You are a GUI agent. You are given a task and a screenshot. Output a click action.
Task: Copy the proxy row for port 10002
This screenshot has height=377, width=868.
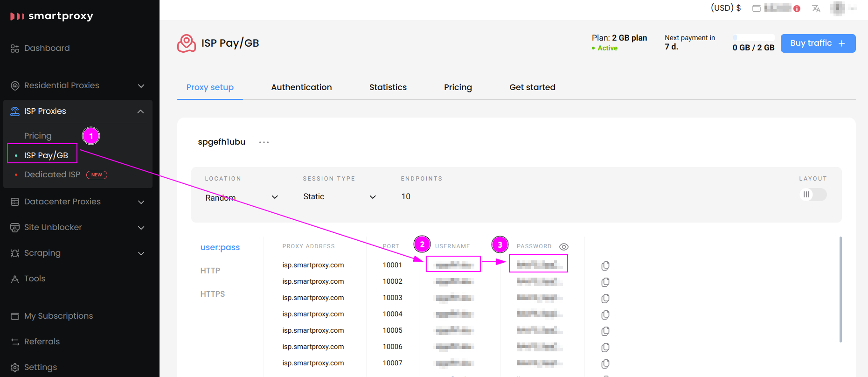pyautogui.click(x=605, y=282)
